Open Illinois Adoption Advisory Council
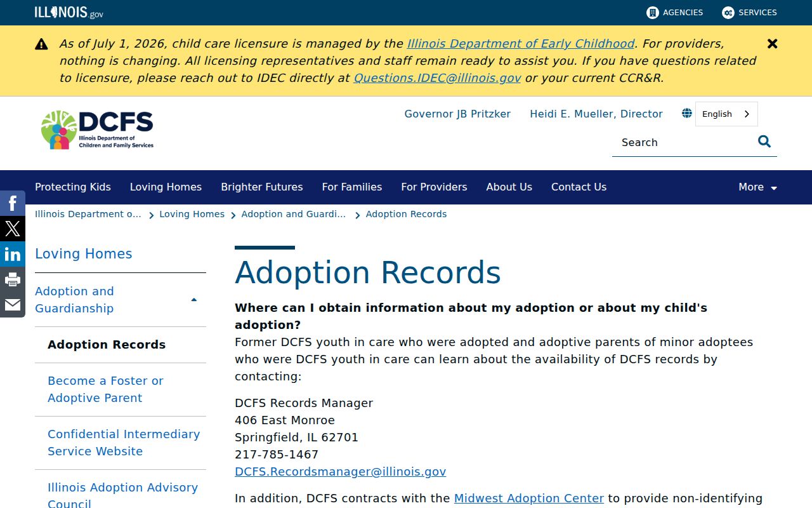812x508 pixels. pyautogui.click(x=123, y=495)
